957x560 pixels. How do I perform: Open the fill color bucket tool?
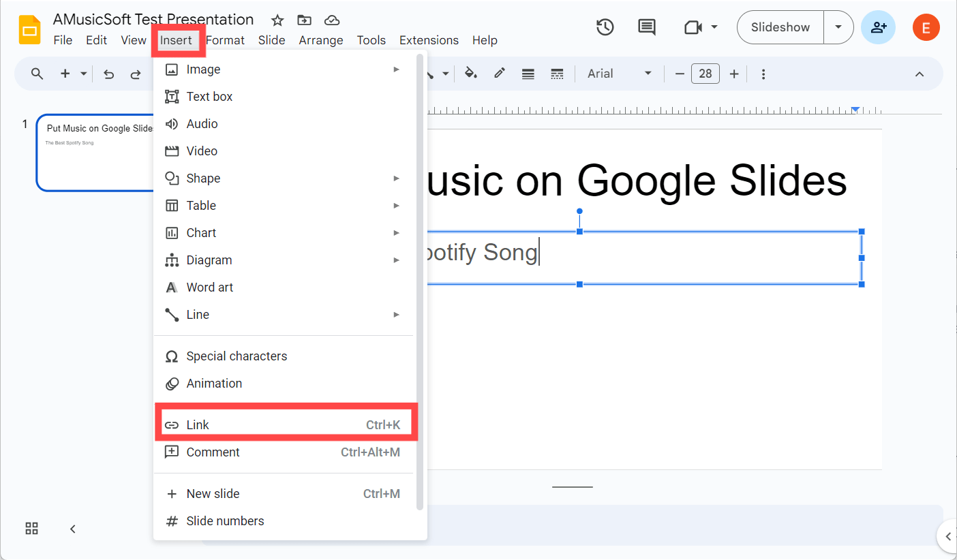(471, 74)
